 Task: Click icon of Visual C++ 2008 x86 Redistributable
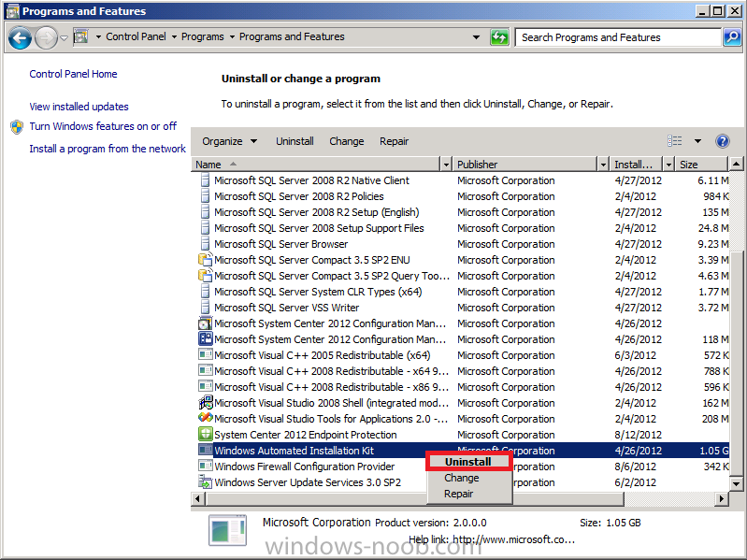pyautogui.click(x=205, y=387)
